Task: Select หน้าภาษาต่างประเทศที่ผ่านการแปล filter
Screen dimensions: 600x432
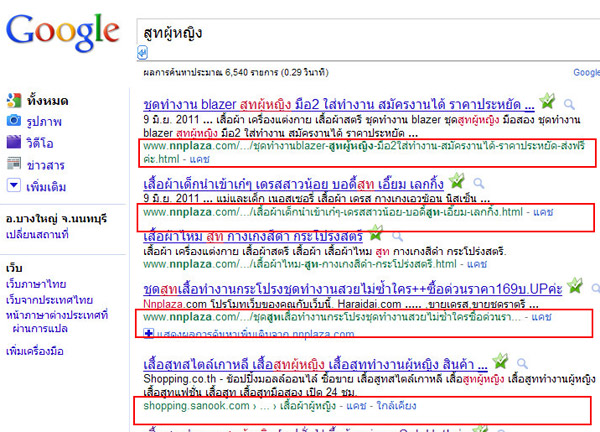Action: tap(57, 322)
